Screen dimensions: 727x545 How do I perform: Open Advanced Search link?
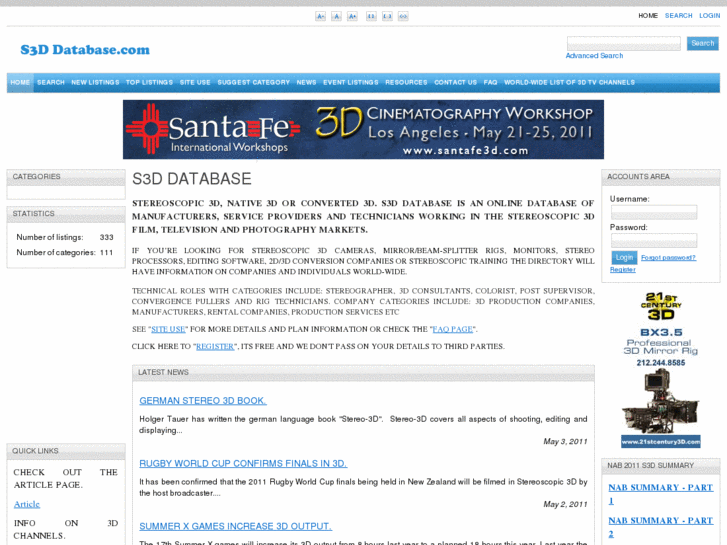click(x=594, y=56)
